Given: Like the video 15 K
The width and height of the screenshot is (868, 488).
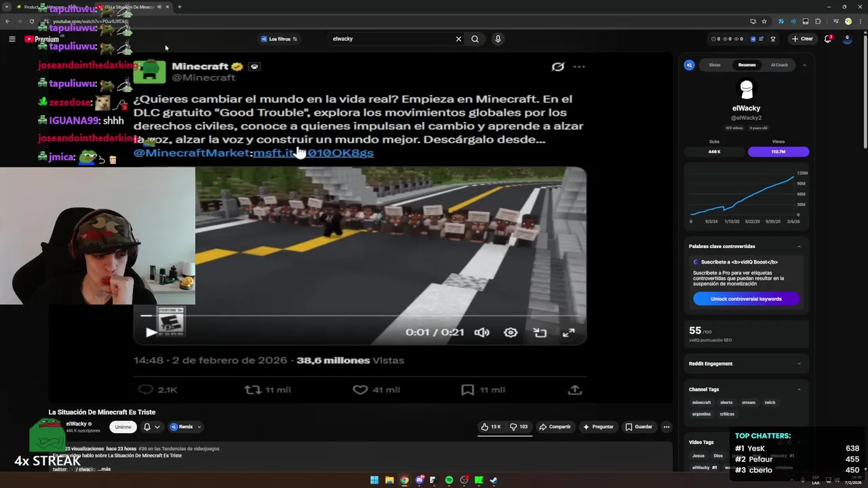Looking at the screenshot, I should coord(491,427).
